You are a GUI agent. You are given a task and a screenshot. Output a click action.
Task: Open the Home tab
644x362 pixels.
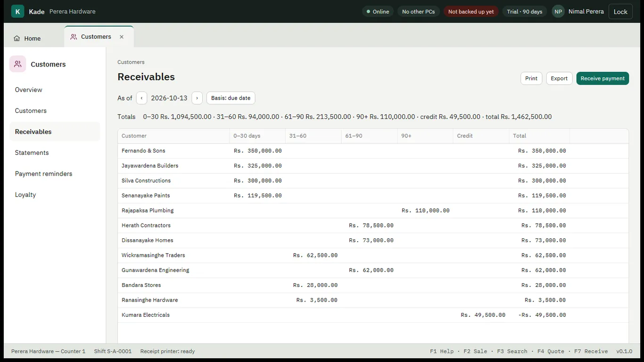coord(27,39)
